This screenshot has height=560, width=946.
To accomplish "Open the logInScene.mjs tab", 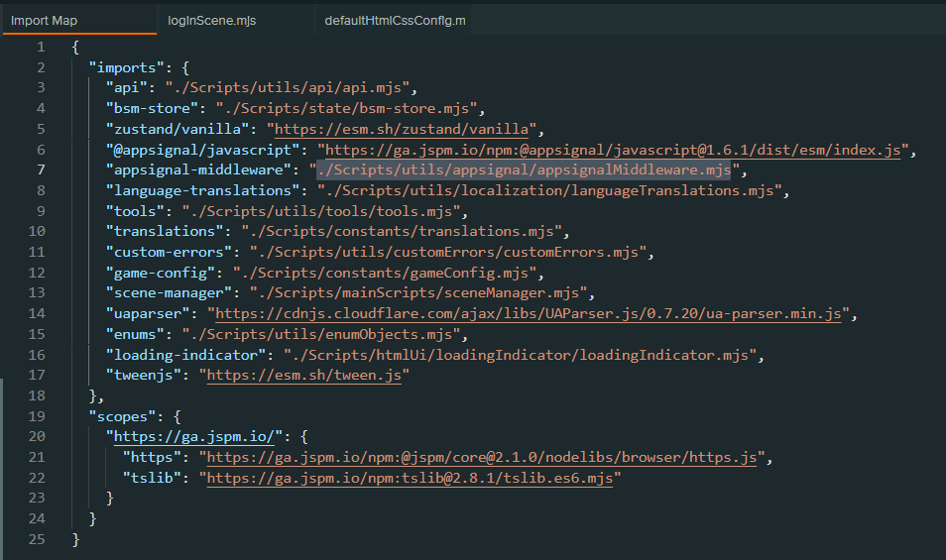I will click(x=212, y=21).
